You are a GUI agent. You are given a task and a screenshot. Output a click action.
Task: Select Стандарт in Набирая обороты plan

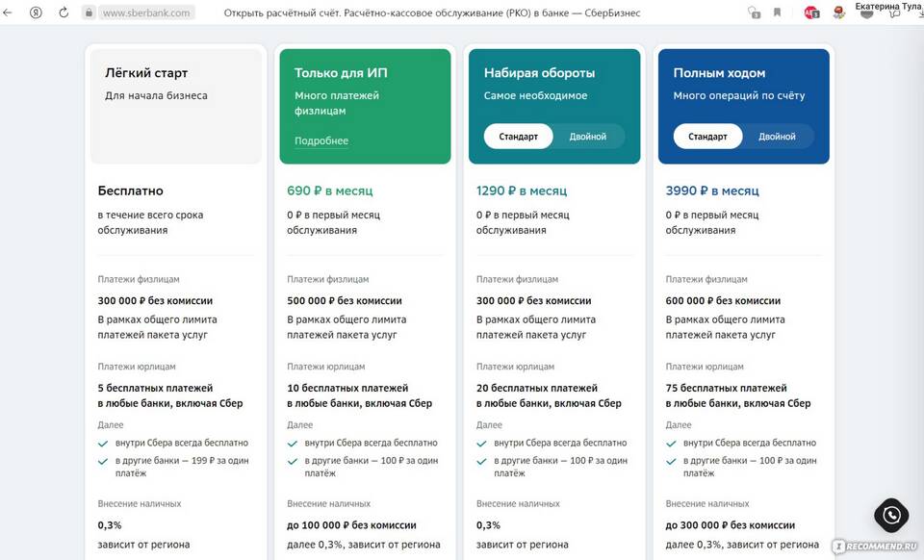click(518, 137)
